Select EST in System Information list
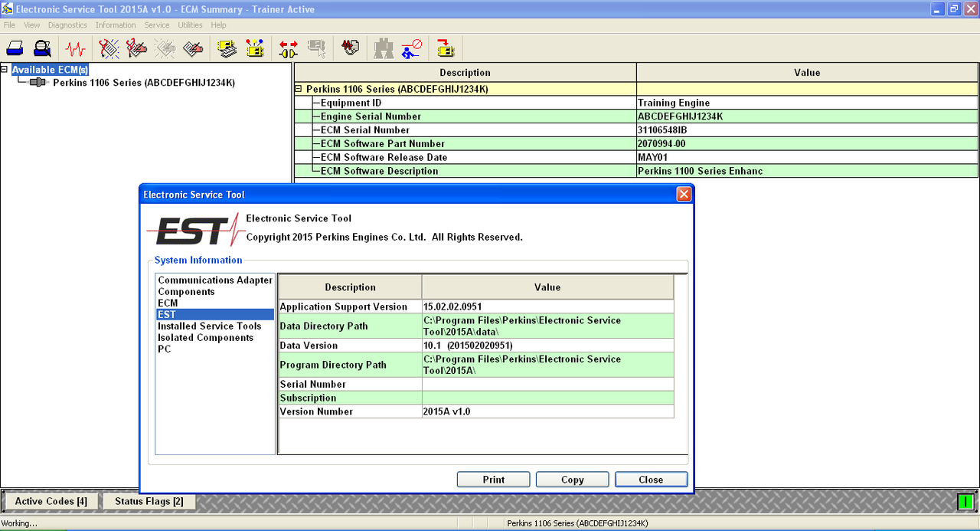The height and width of the screenshot is (531, 980). [x=215, y=315]
